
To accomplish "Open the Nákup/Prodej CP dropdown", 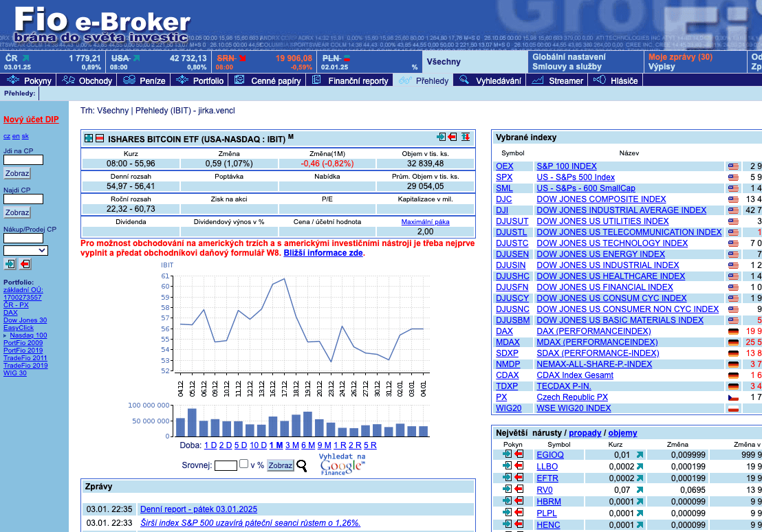I will [25, 250].
